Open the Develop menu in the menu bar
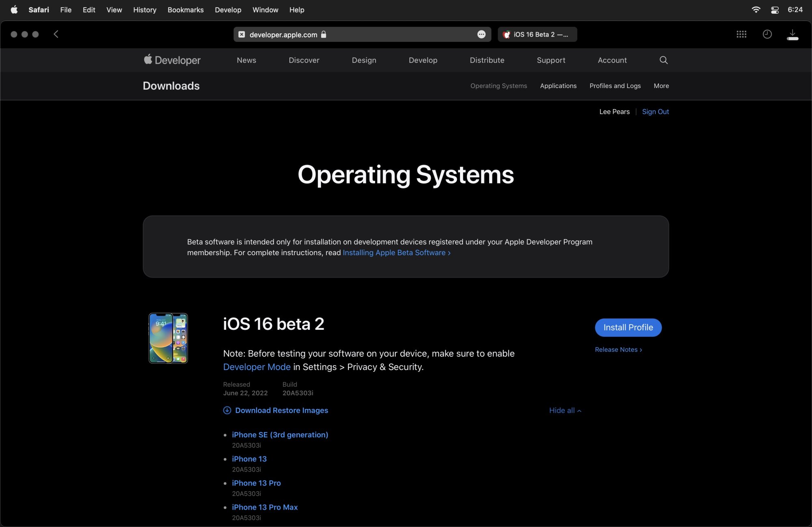Viewport: 812px width, 527px height. [228, 10]
